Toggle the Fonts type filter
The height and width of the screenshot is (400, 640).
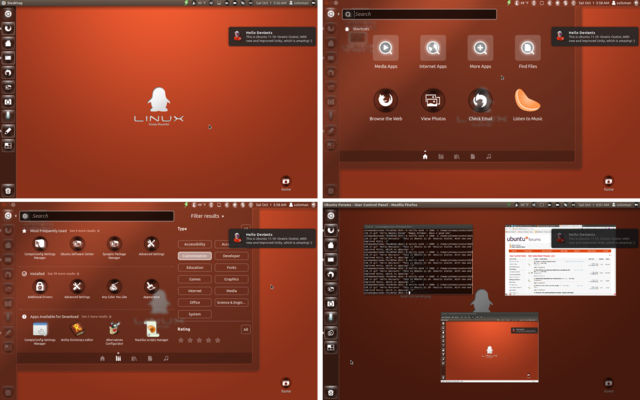coord(231,267)
